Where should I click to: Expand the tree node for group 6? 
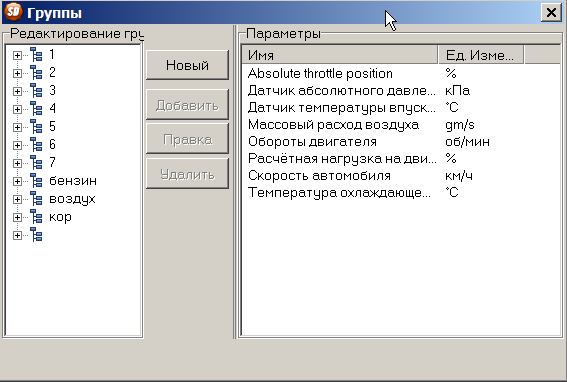click(x=17, y=145)
